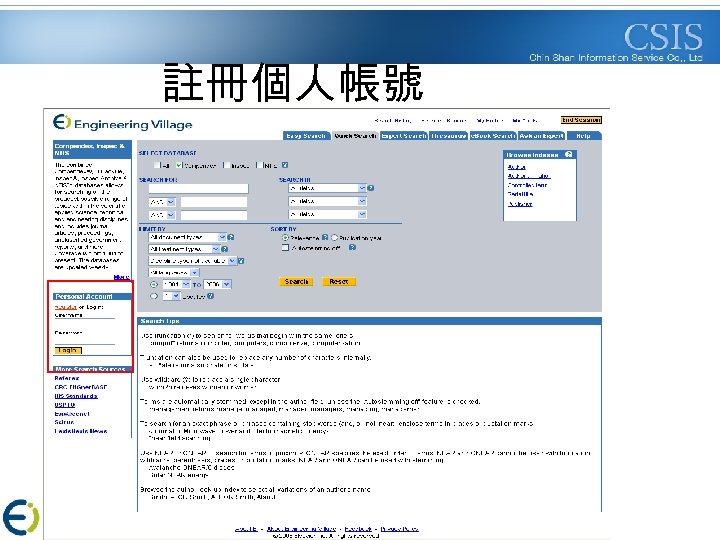Screen dimensions: 720x540
Task: Click the Feedback link in the footer
Action: [358, 529]
